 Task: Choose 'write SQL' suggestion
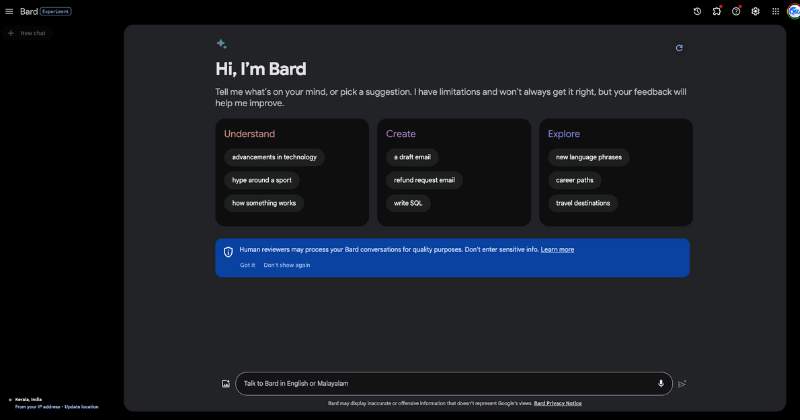click(408, 203)
